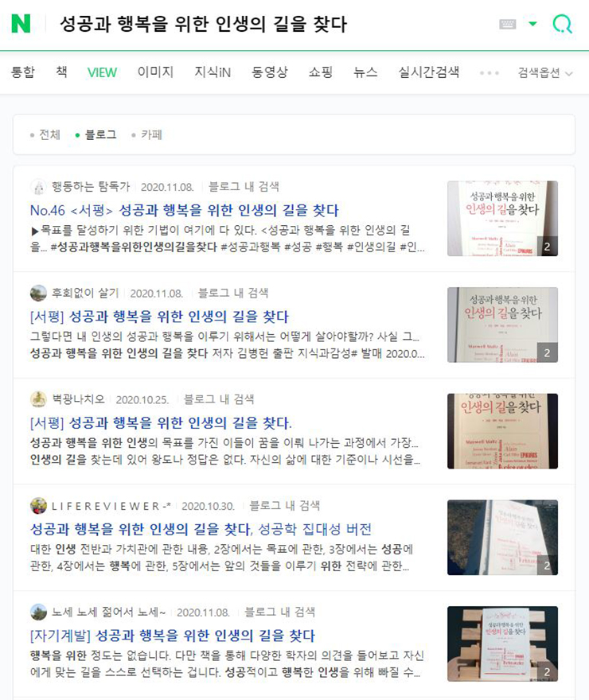The image size is (589, 700).
Task: Select the 카페 filter option
Action: click(147, 134)
